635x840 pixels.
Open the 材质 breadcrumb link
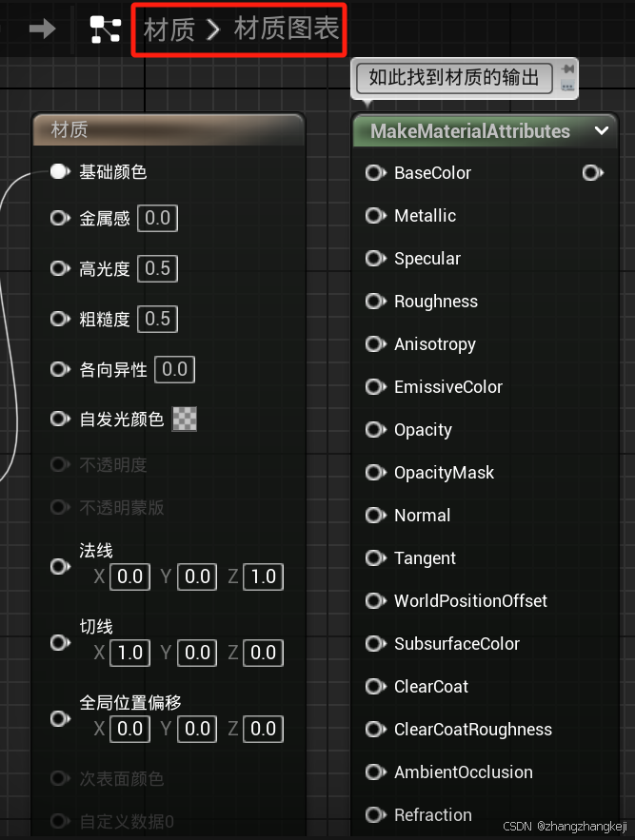pyautogui.click(x=169, y=29)
